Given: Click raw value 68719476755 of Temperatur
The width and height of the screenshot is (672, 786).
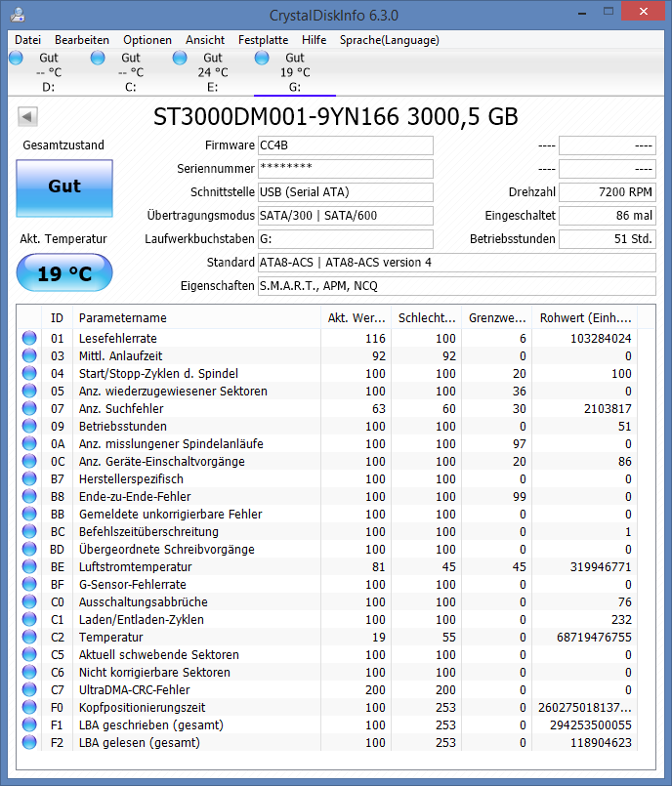Looking at the screenshot, I should pyautogui.click(x=594, y=638).
